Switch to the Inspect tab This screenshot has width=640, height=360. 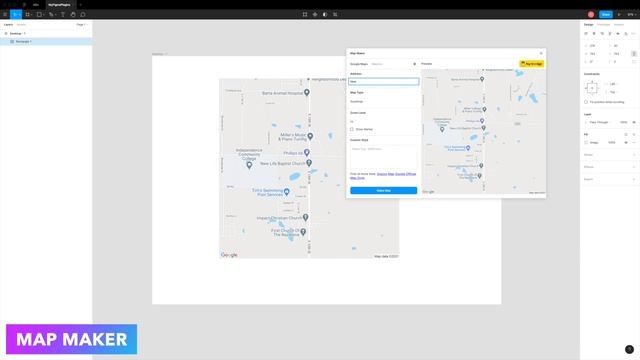pos(619,24)
